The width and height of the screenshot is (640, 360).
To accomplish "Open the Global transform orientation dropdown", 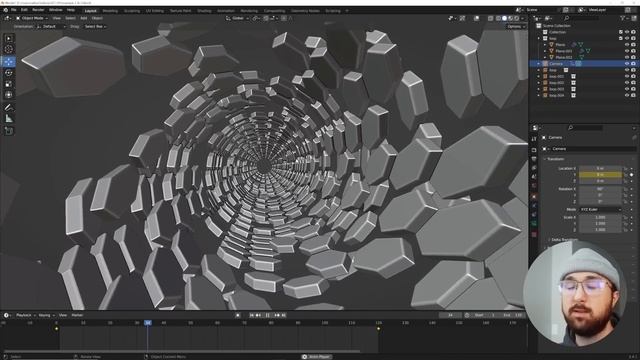I will tap(237, 18).
